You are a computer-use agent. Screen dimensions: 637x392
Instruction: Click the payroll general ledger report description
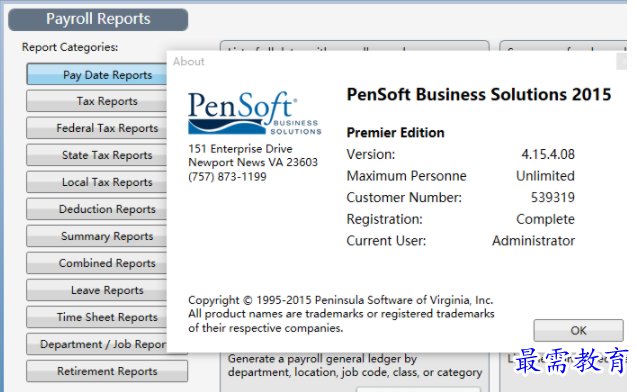(x=355, y=365)
